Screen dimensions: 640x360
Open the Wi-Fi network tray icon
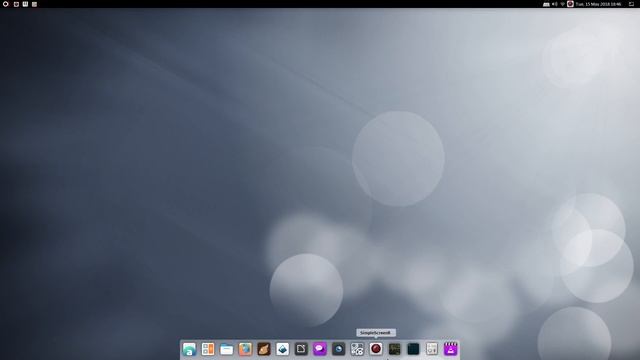(562, 4)
